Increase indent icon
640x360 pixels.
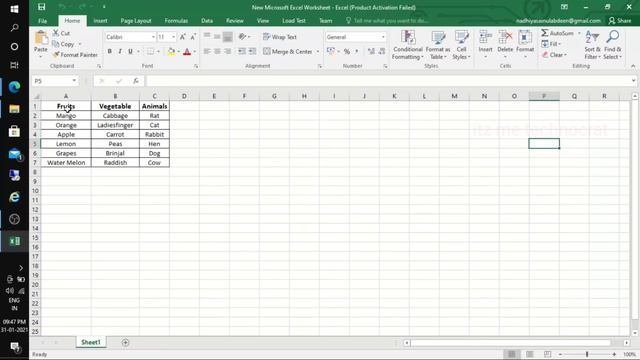(x=253, y=51)
